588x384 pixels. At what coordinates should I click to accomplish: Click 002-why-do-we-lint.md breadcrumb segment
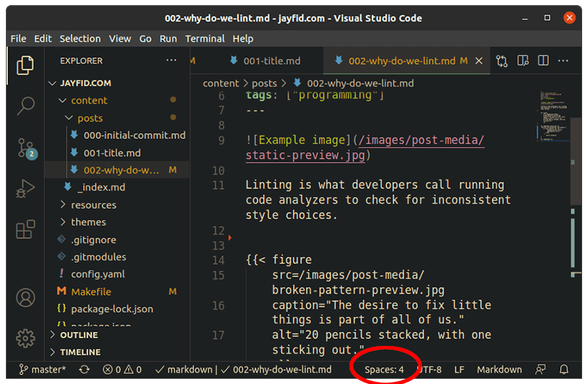pos(354,83)
